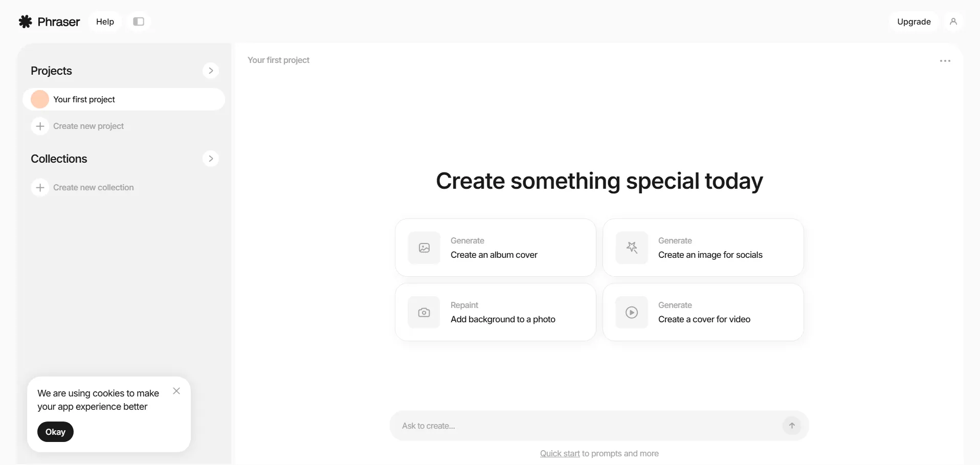Click the plus icon for new collection
The image size is (980, 465).
click(40, 187)
